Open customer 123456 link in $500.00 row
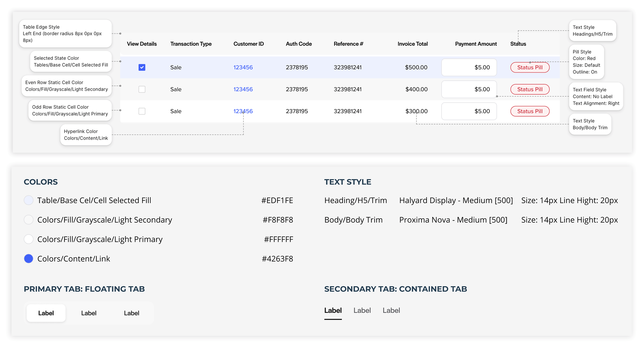 [x=243, y=67]
